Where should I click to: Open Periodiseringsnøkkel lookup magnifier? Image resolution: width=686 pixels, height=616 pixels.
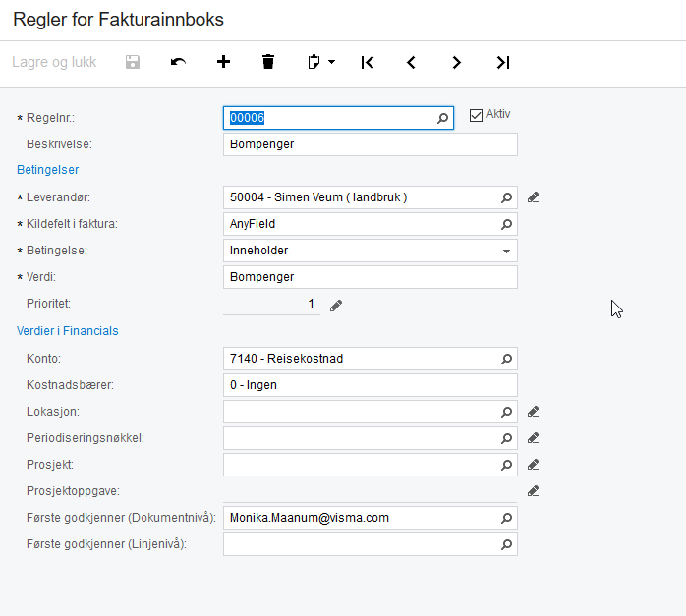506,438
